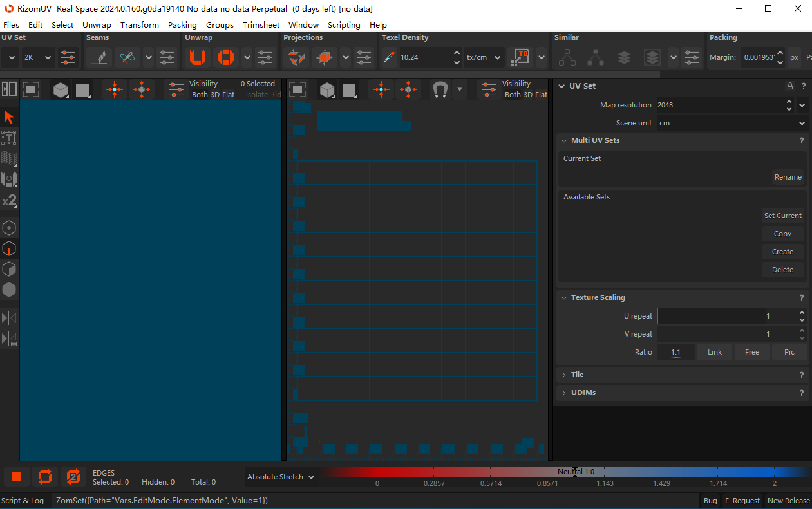The image size is (812, 509).
Task: Click first Similar hierarchy outline icon
Action: pyautogui.click(x=567, y=57)
